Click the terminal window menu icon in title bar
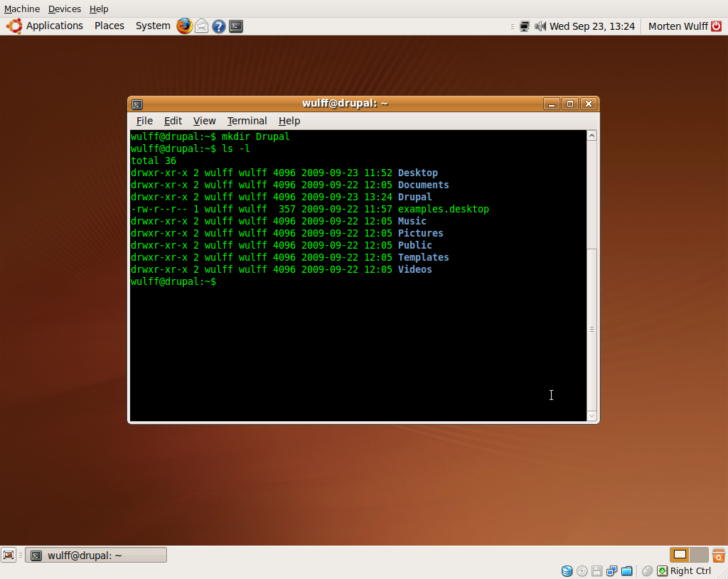This screenshot has width=728, height=579. 137,104
